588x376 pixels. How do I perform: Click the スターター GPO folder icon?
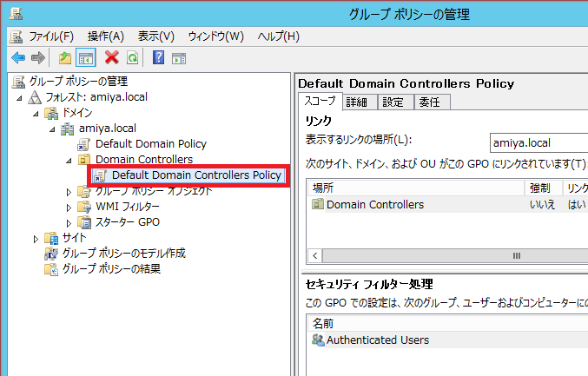click(84, 222)
